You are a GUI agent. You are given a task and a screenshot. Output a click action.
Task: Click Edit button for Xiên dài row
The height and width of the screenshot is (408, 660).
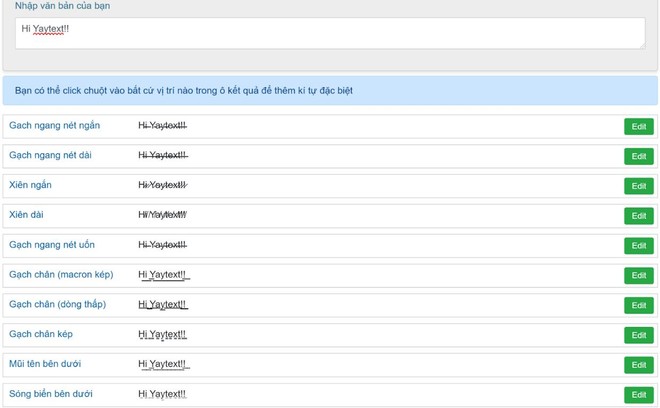639,216
